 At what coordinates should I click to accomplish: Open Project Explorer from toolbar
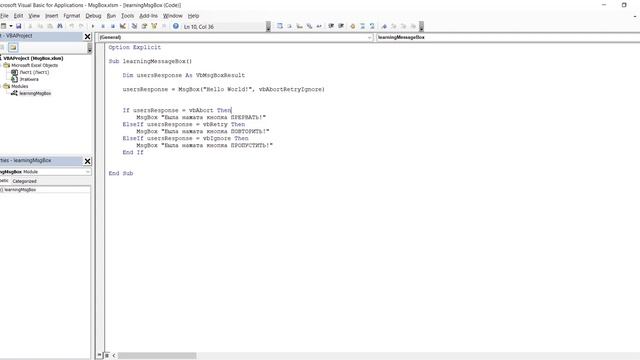[x=134, y=26]
